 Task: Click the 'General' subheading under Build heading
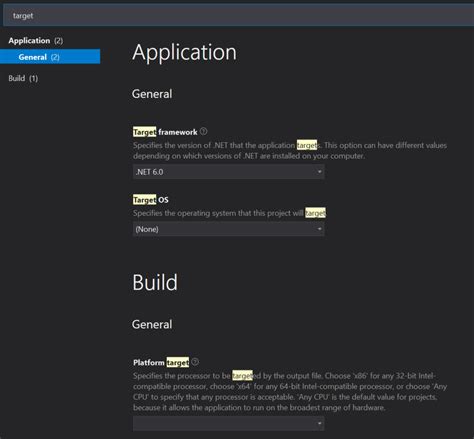point(152,325)
